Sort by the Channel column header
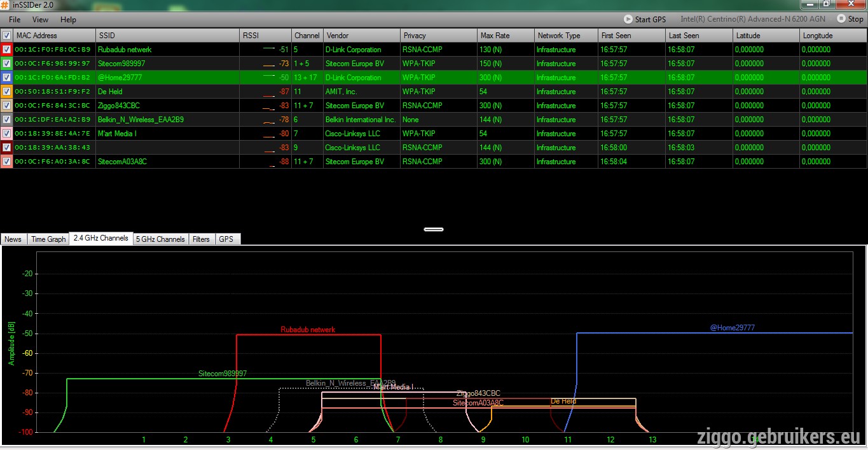Image resolution: width=868 pixels, height=450 pixels. click(x=307, y=36)
